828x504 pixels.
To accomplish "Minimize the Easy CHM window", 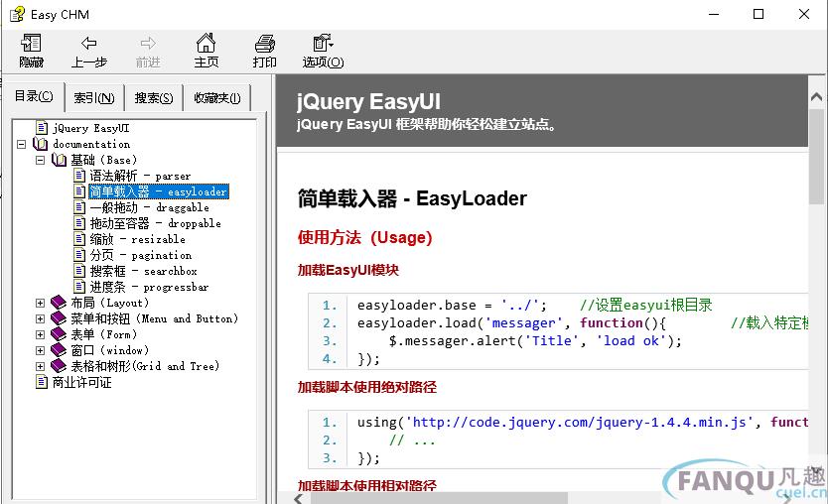I will pyautogui.click(x=714, y=14).
